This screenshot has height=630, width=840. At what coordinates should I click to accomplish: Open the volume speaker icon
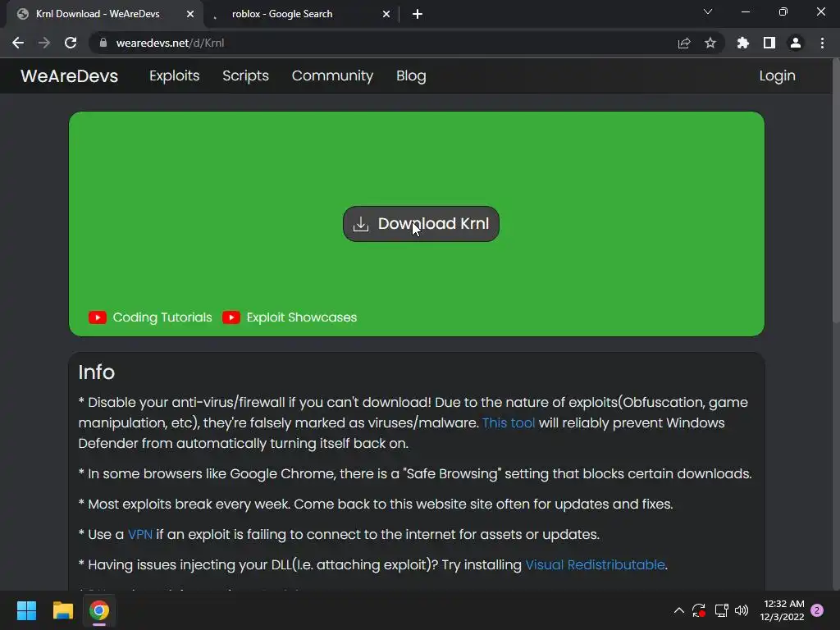[742, 610]
